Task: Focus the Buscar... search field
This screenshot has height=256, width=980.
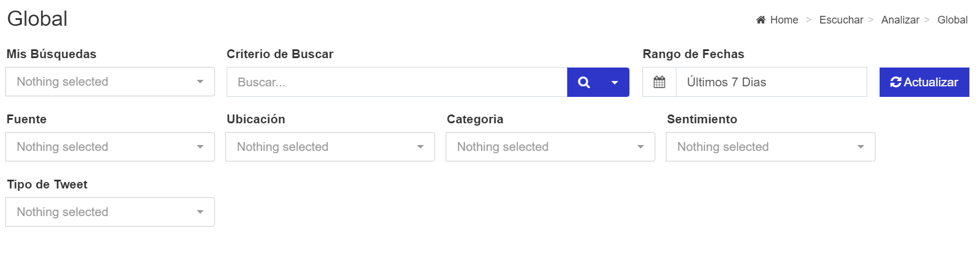Action: click(397, 82)
